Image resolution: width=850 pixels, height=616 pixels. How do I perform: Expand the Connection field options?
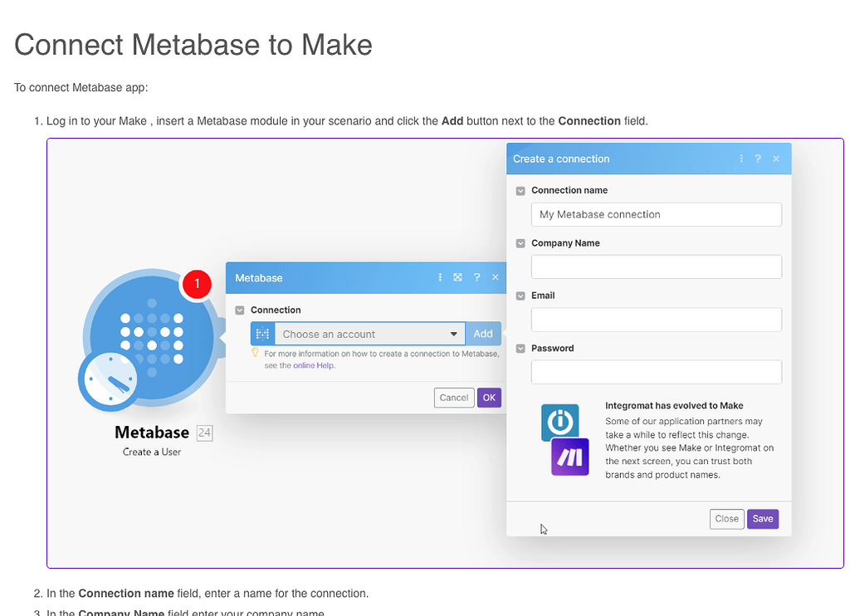tap(238, 310)
